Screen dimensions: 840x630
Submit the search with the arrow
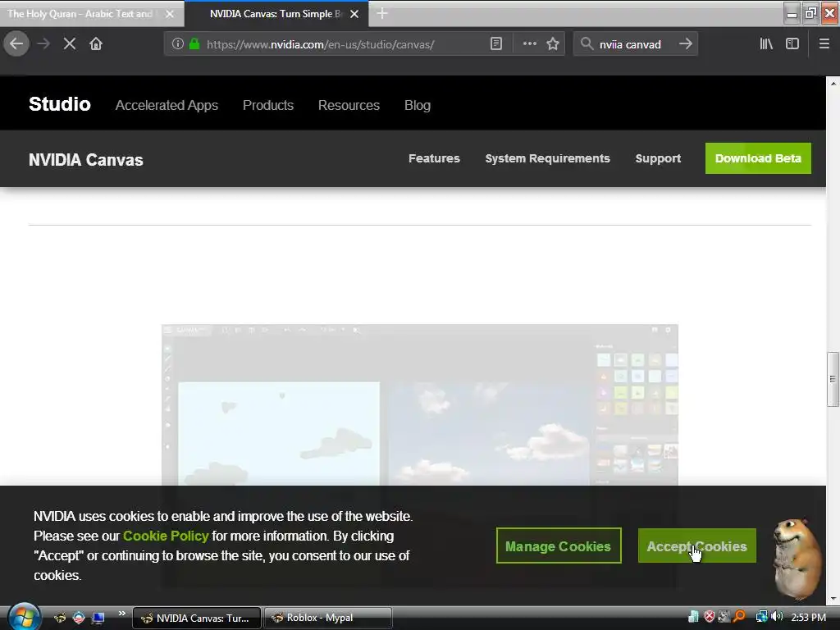tap(686, 44)
